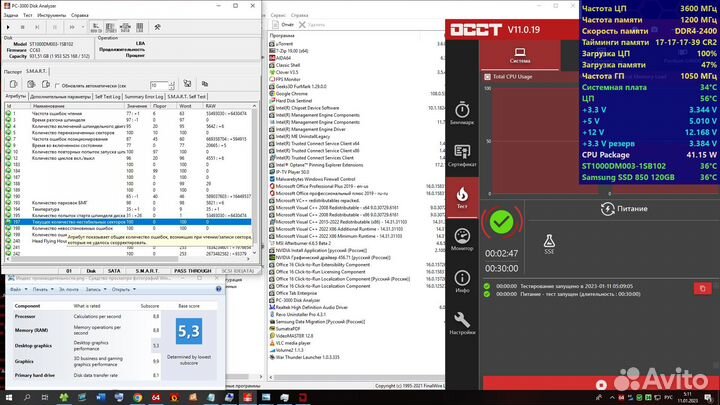The width and height of the screenshot is (720, 405).
Task: Enable the auto-refresh checkbox Обновлять автоматически
Action: coord(57,85)
